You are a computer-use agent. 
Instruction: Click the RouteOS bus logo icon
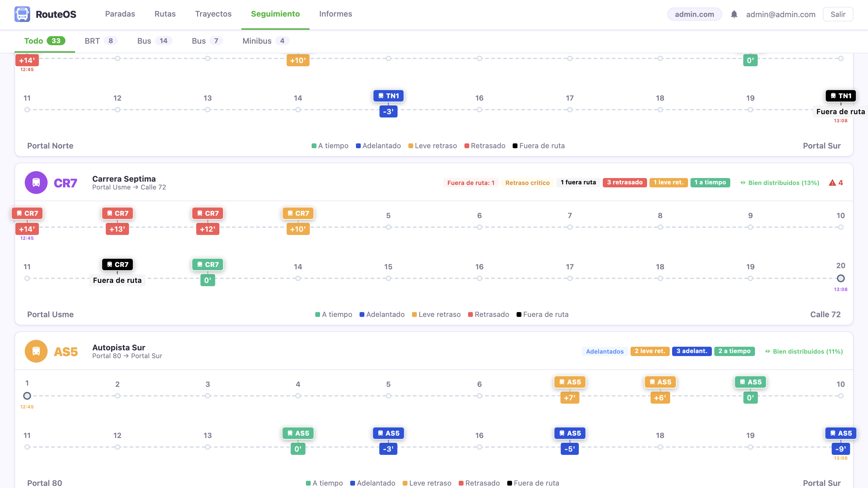pyautogui.click(x=22, y=14)
